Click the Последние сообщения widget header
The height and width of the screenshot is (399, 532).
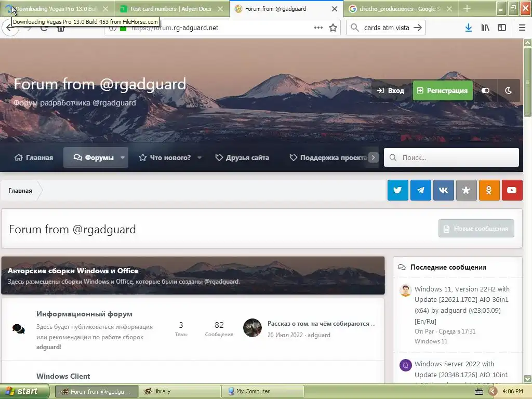[448, 268]
